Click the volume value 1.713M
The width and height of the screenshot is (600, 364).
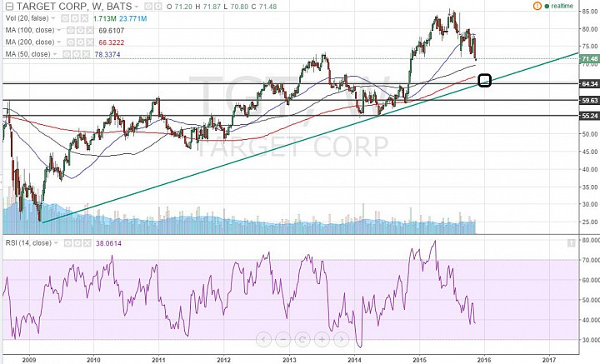point(105,18)
